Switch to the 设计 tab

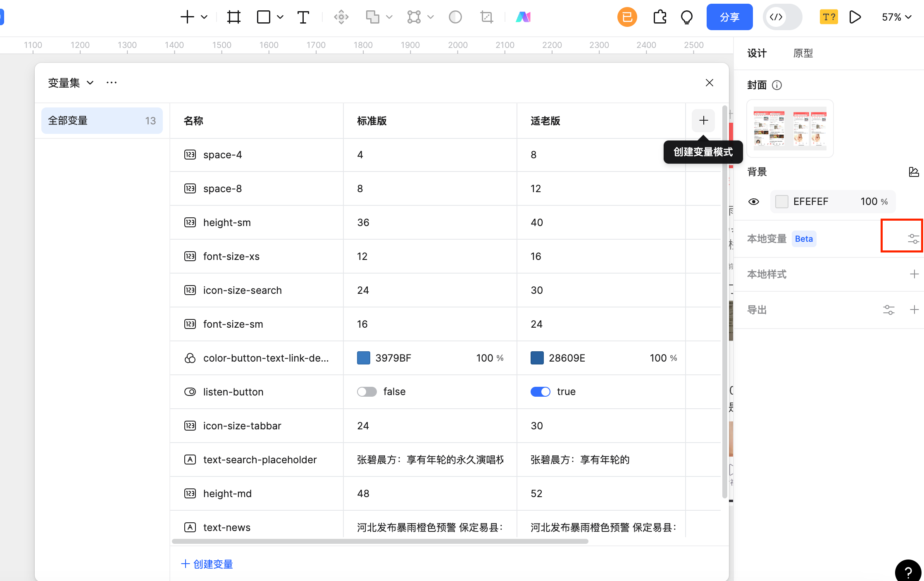757,53
